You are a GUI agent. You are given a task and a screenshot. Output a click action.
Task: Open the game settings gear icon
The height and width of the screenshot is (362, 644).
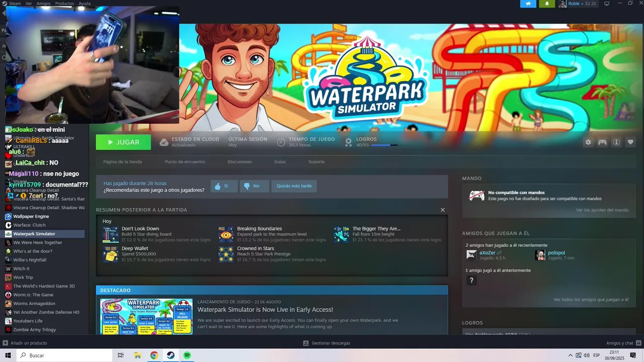point(588,142)
